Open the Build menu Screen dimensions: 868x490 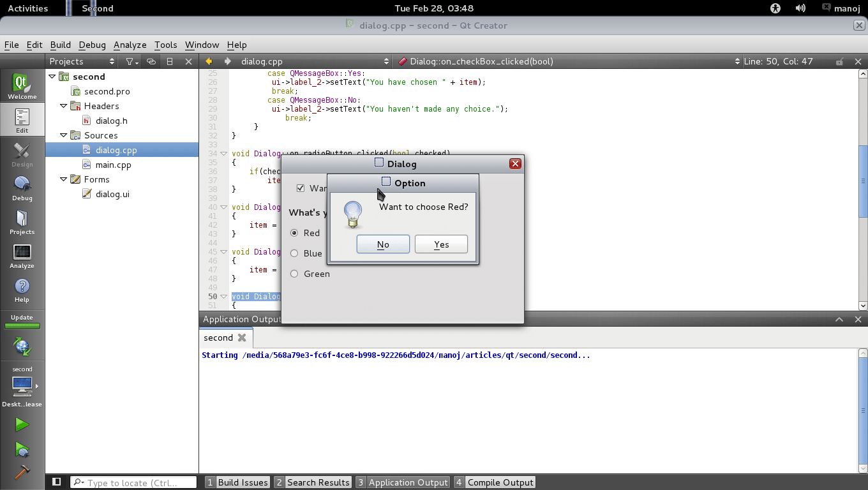60,45
